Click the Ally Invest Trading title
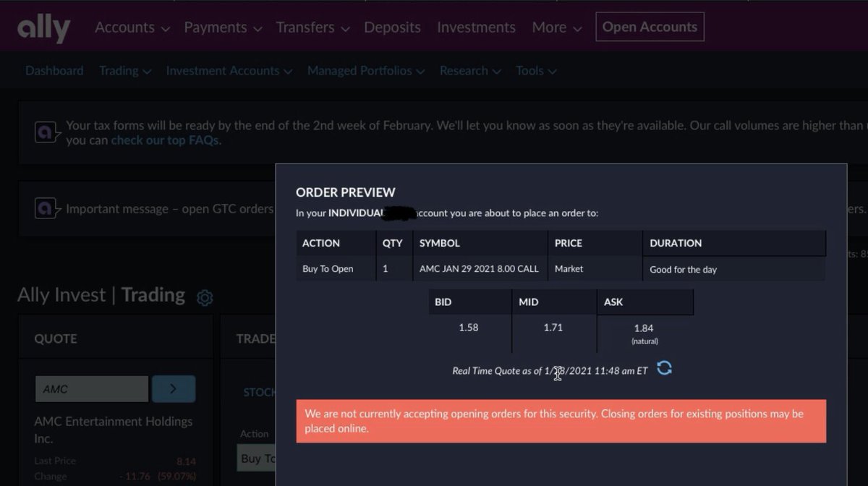This screenshot has width=868, height=486. click(x=101, y=295)
